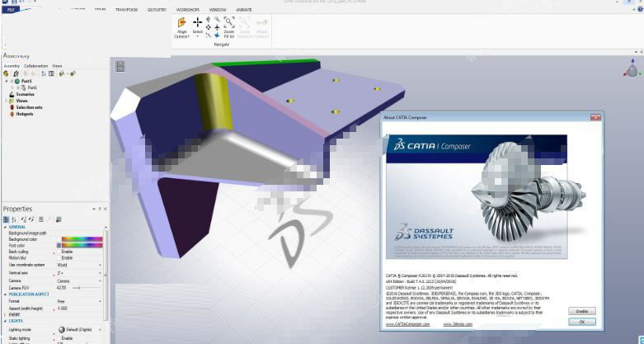Screen dimensions: 644x344
Task: Pick a Background color from spectrum bar
Action: 82,238
